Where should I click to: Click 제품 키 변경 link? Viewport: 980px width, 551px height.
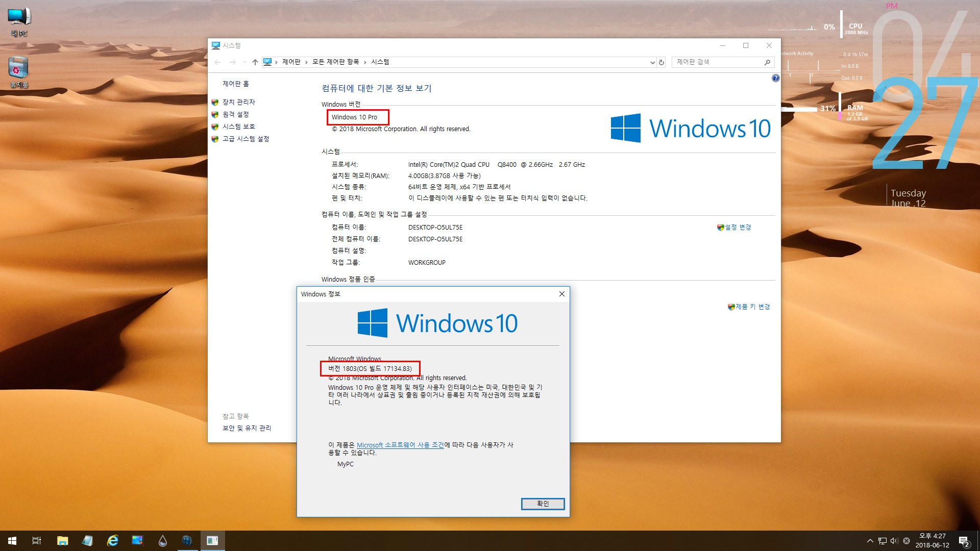(x=752, y=307)
